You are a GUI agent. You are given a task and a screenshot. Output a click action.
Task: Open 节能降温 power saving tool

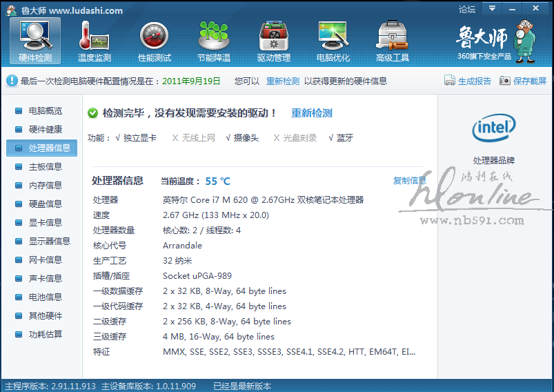[214, 41]
